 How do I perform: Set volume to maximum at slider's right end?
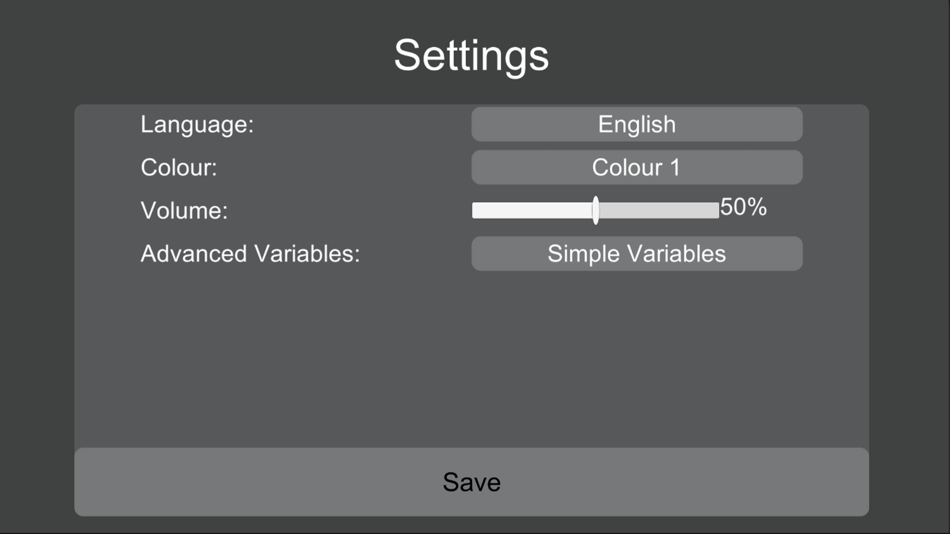click(x=717, y=210)
